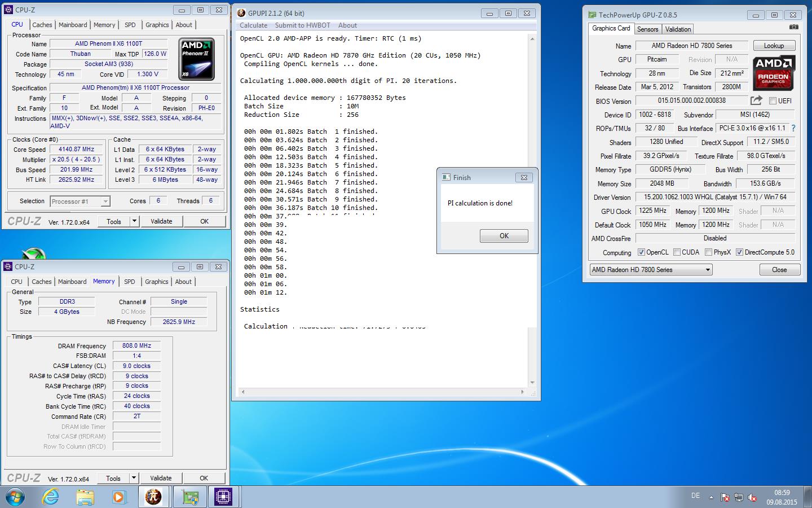Click OK in the top CPU-Z window
812x508 pixels.
[205, 221]
